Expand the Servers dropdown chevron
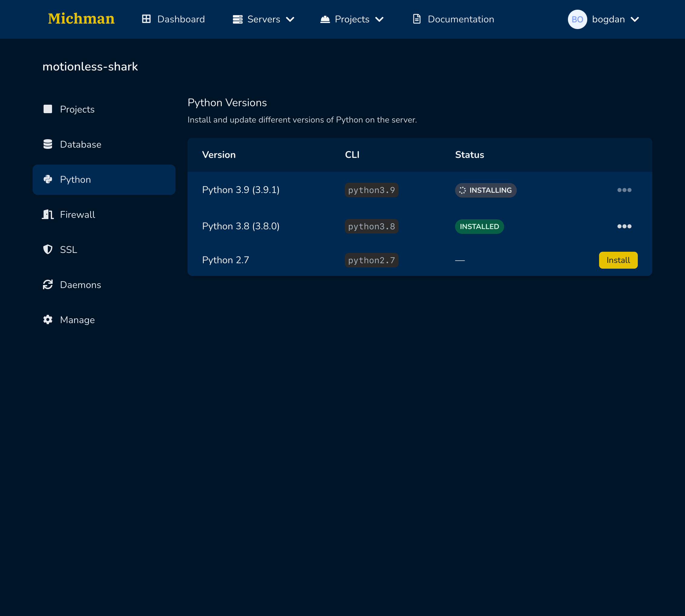 pos(290,19)
